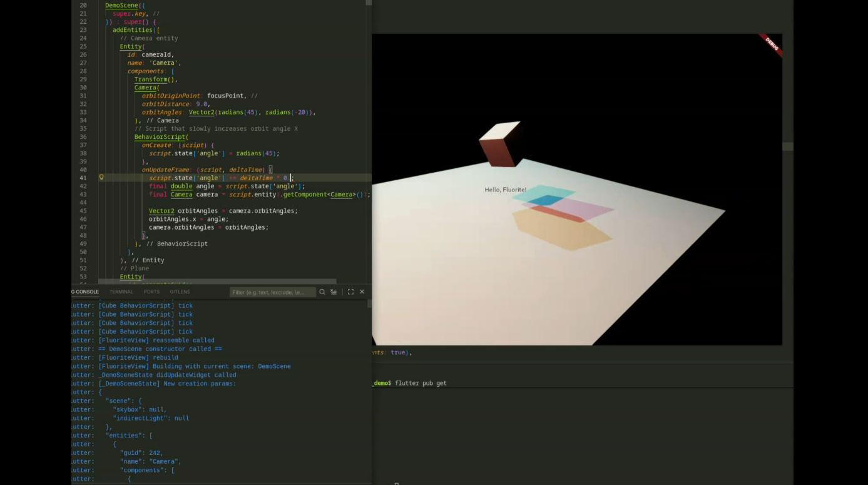Switch to the Terminal tab
Viewport: 868px width, 485px height.
coord(121,292)
